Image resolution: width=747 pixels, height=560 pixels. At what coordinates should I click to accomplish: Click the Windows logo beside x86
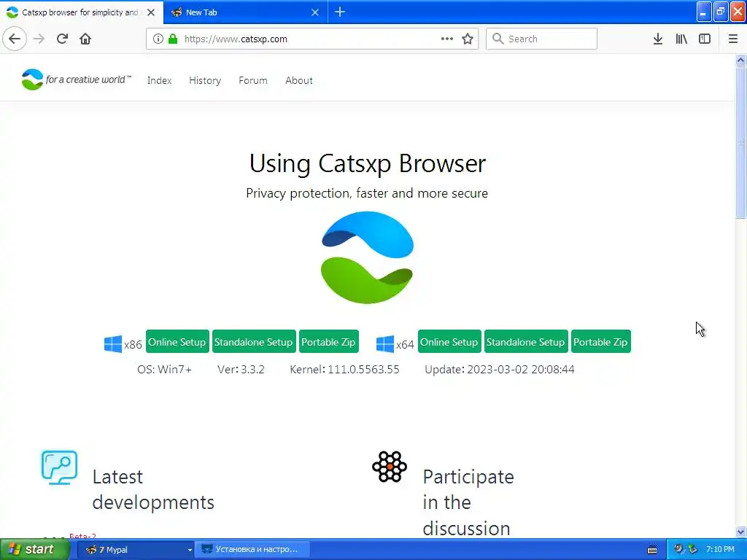113,344
